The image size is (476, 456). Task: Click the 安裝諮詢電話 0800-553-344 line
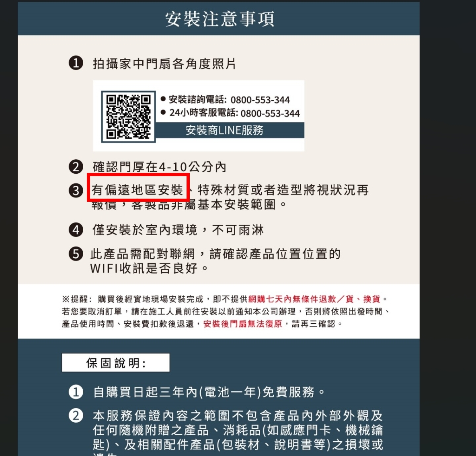coord(225,100)
